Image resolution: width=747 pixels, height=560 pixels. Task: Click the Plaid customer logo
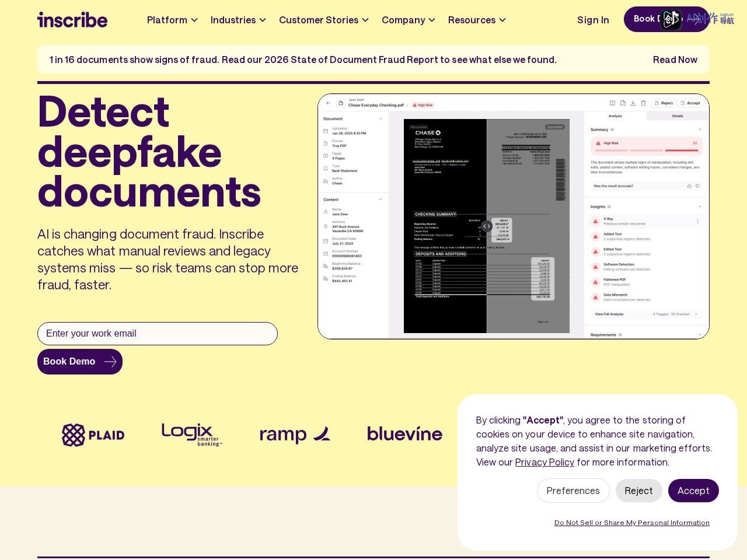pos(93,435)
